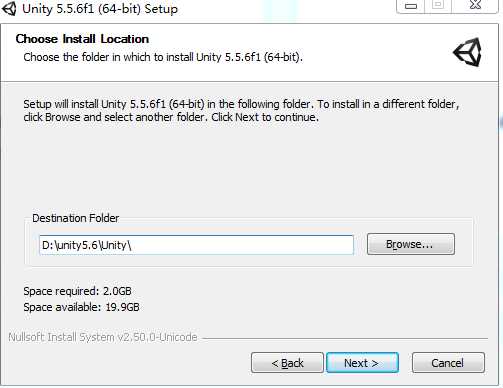Click the setup instruction paragraph text
The image size is (503, 388).
tap(241, 111)
